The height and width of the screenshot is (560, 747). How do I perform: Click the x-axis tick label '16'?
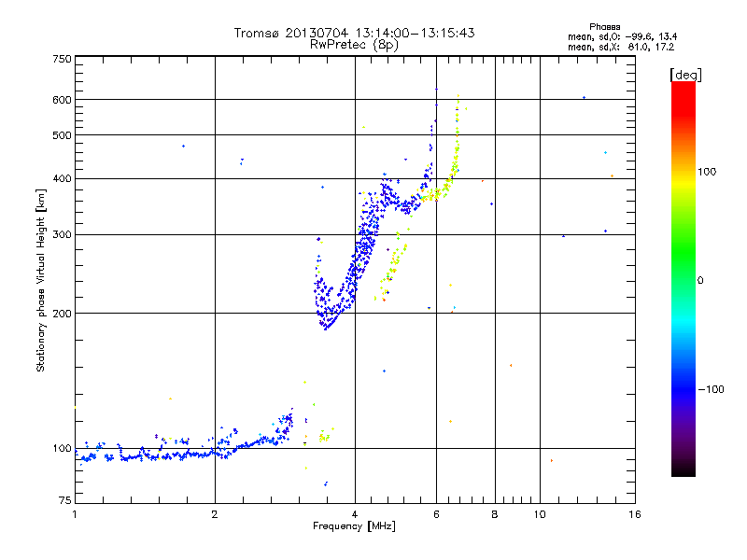[635, 514]
